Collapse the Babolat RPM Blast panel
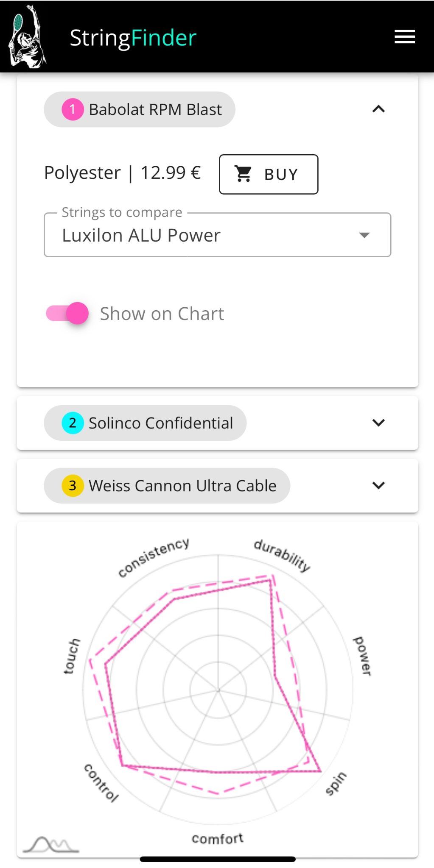Image resolution: width=434 pixels, height=868 pixels. tap(378, 109)
